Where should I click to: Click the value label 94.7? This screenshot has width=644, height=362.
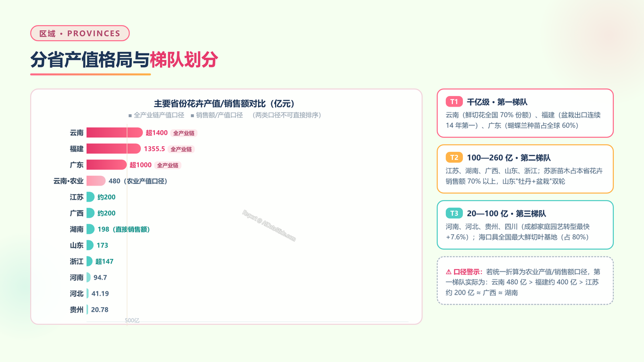point(100,278)
